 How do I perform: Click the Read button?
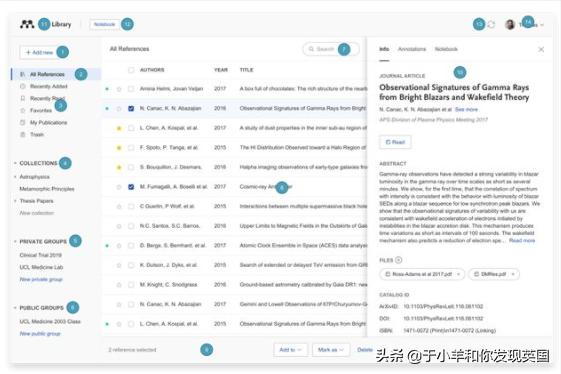[395, 142]
